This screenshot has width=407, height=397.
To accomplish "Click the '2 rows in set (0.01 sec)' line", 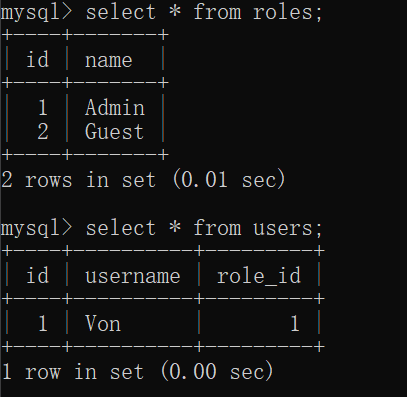I will 143,180.
